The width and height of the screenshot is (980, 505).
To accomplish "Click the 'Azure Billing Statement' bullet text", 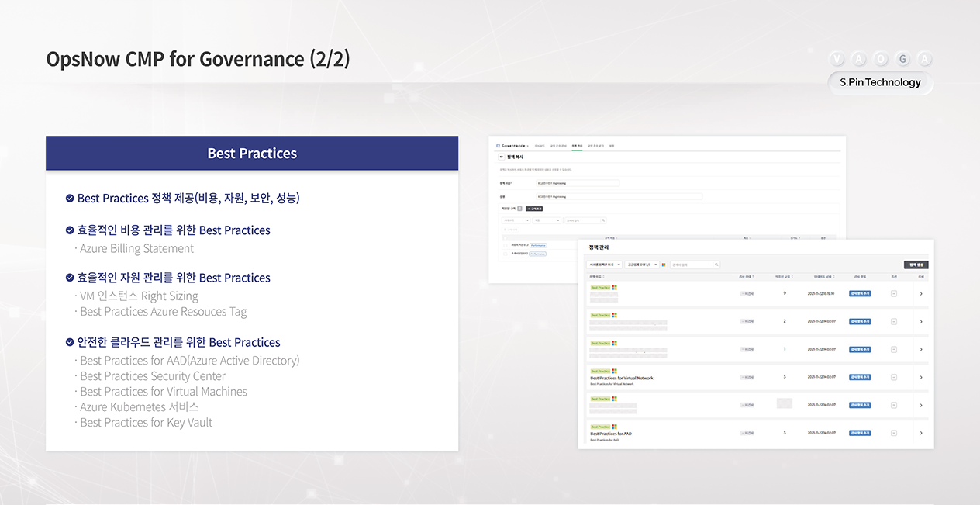I will [x=136, y=248].
